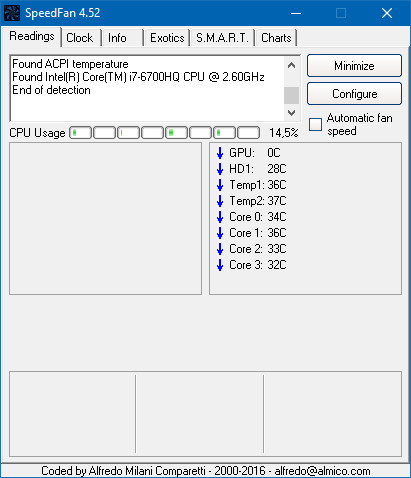Click the Temp1 down arrow icon

point(220,185)
